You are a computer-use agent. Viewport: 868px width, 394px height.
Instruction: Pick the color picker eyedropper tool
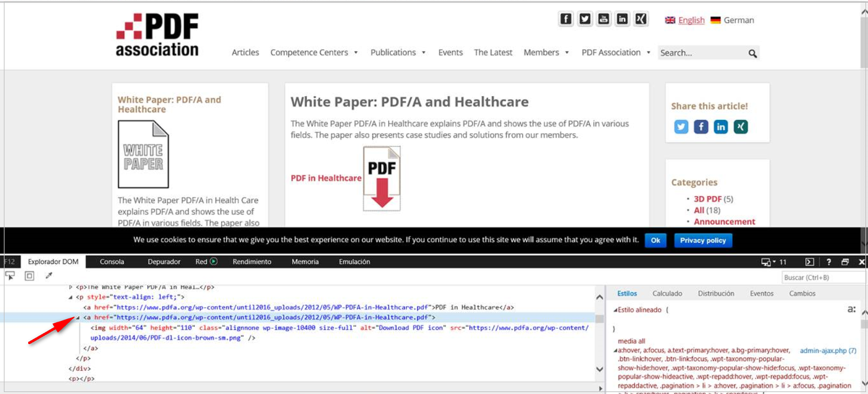tap(49, 276)
